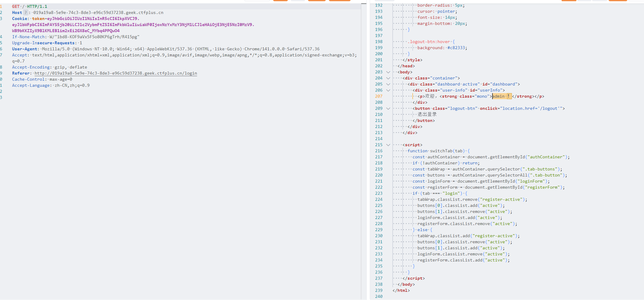Fold the user-info div at line 206
Image resolution: width=644 pixels, height=300 pixels.
pyautogui.click(x=388, y=90)
